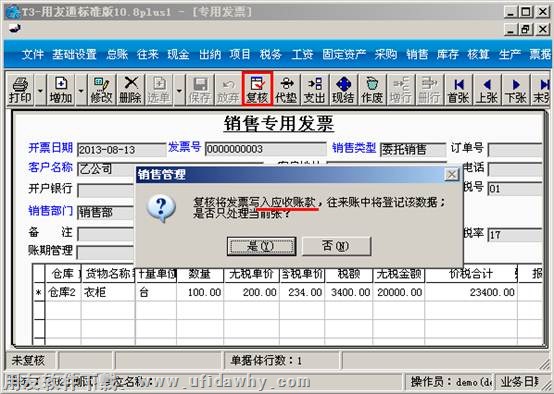The width and height of the screenshot is (554, 394).
Task: Go to first record with 首张
Action: pos(459,90)
